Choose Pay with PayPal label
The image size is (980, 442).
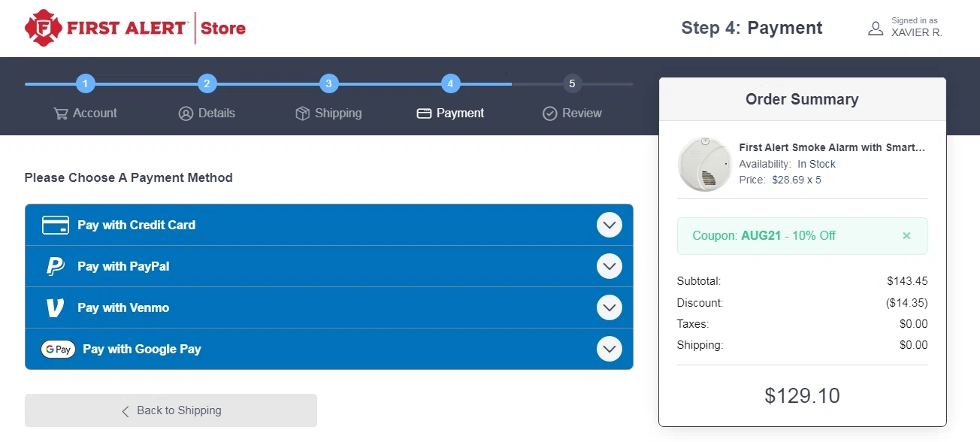click(123, 266)
